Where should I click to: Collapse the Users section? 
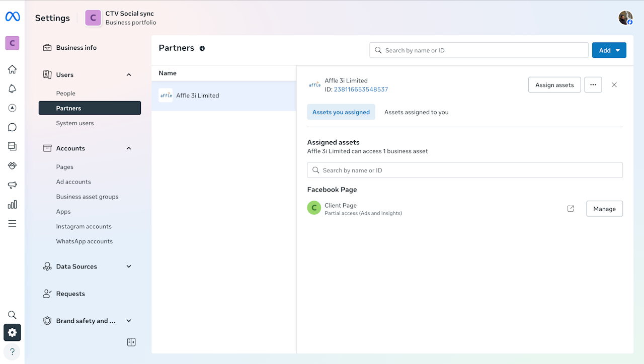coord(129,75)
